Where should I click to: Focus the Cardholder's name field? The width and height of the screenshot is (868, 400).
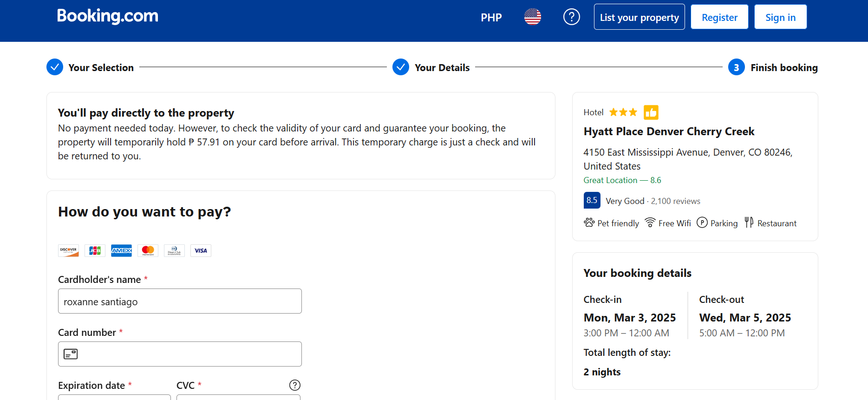(180, 301)
